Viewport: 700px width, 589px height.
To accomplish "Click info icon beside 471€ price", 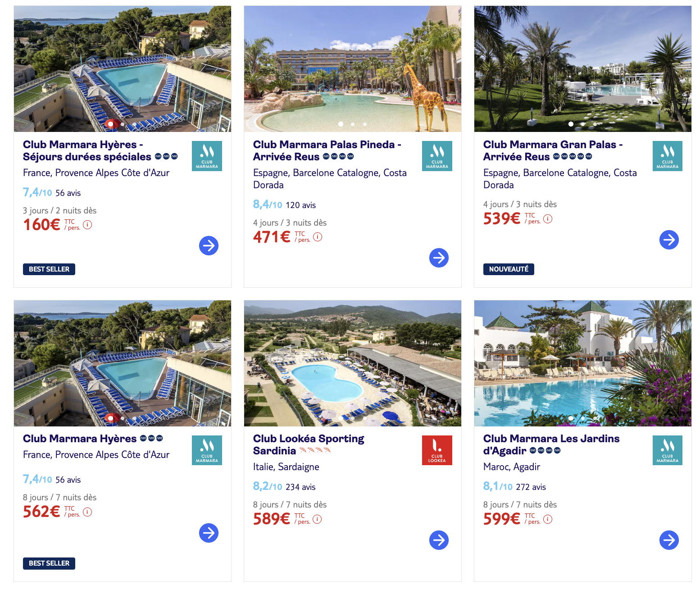I will (x=318, y=237).
